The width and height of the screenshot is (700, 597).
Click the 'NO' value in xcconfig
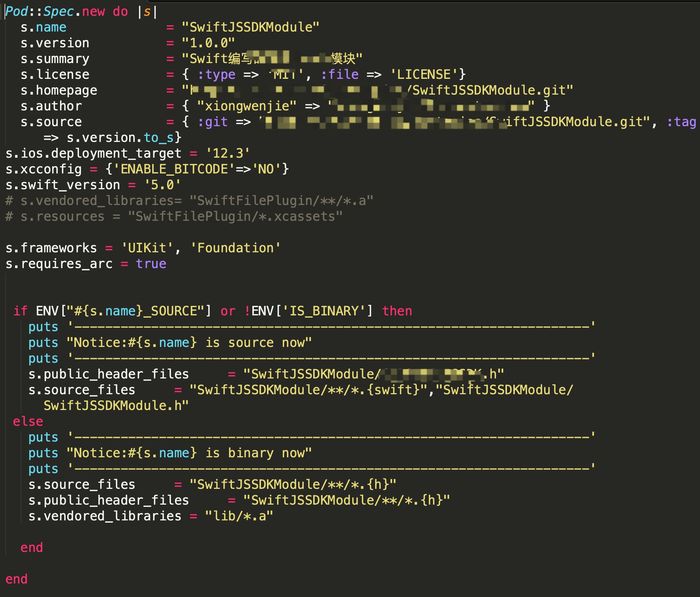tap(266, 169)
